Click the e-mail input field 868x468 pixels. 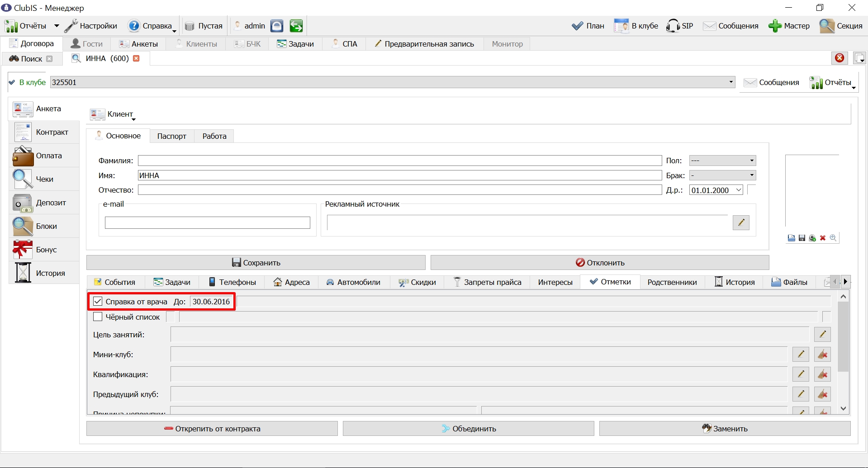point(208,222)
